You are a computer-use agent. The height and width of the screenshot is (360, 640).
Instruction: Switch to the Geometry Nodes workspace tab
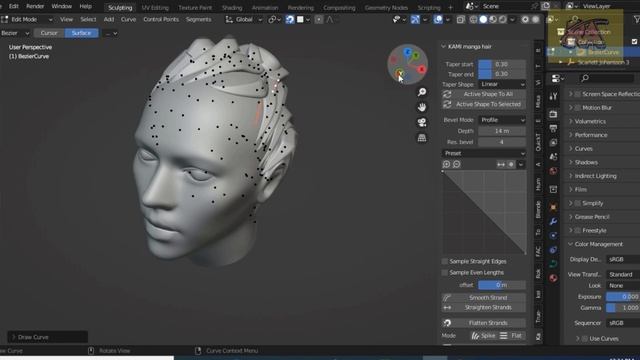tap(386, 7)
